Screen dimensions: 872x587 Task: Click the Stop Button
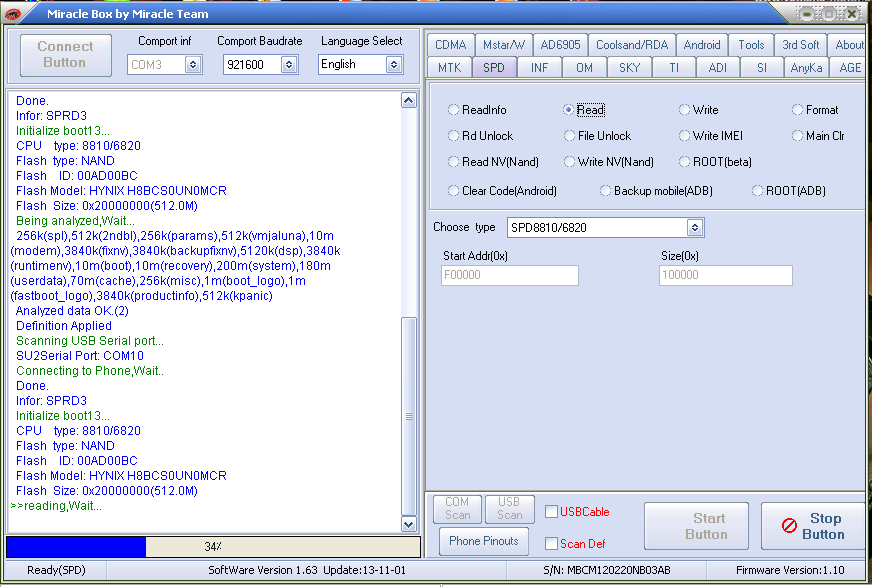point(815,526)
